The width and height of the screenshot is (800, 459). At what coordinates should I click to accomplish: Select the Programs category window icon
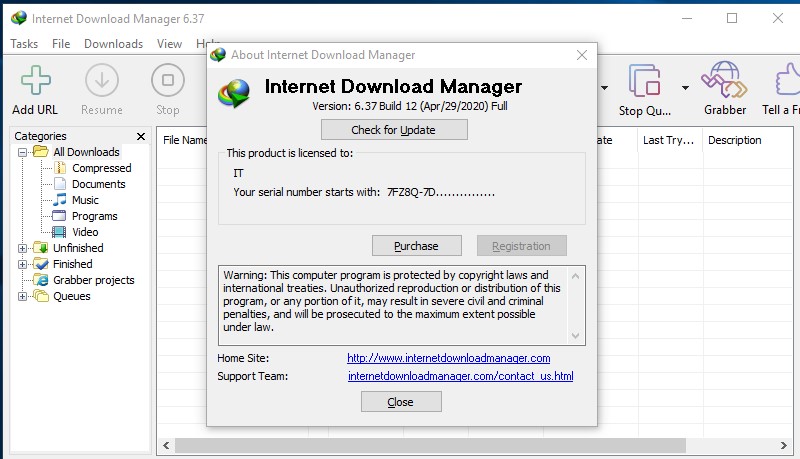[x=60, y=216]
